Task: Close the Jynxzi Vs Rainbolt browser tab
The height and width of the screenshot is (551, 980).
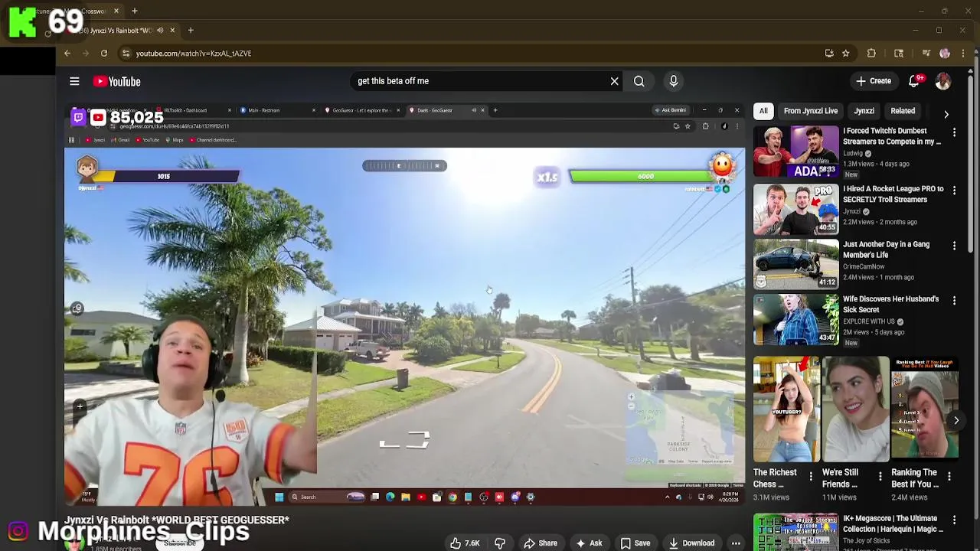Action: (x=172, y=31)
